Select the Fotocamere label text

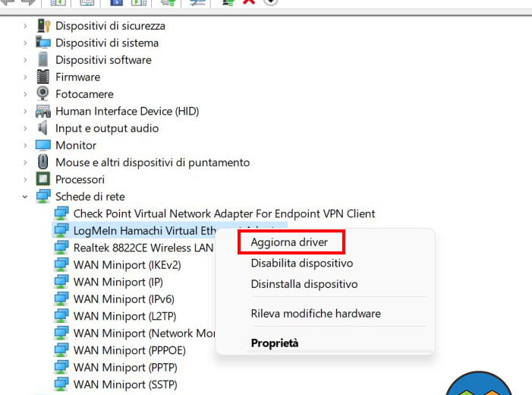coord(84,94)
